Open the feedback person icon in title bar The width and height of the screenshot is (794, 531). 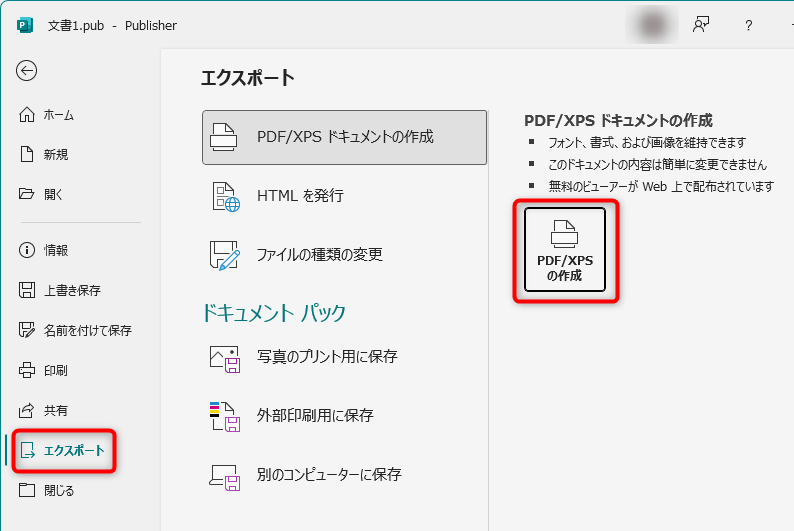[701, 26]
